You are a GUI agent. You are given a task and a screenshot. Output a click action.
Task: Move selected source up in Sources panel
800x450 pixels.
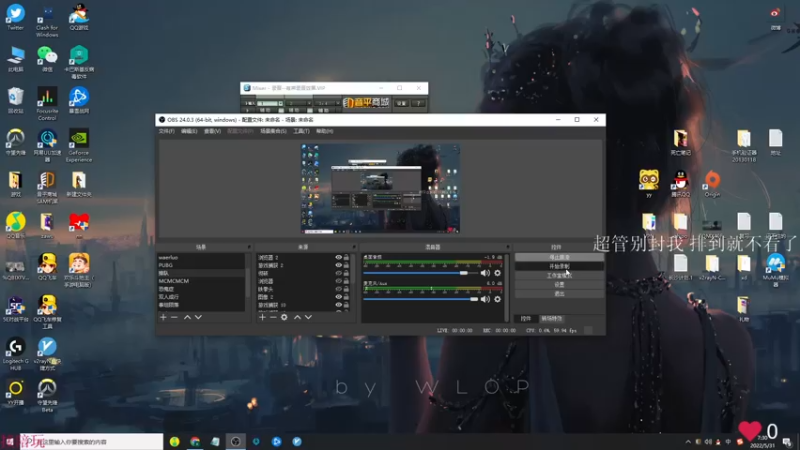(x=297, y=317)
